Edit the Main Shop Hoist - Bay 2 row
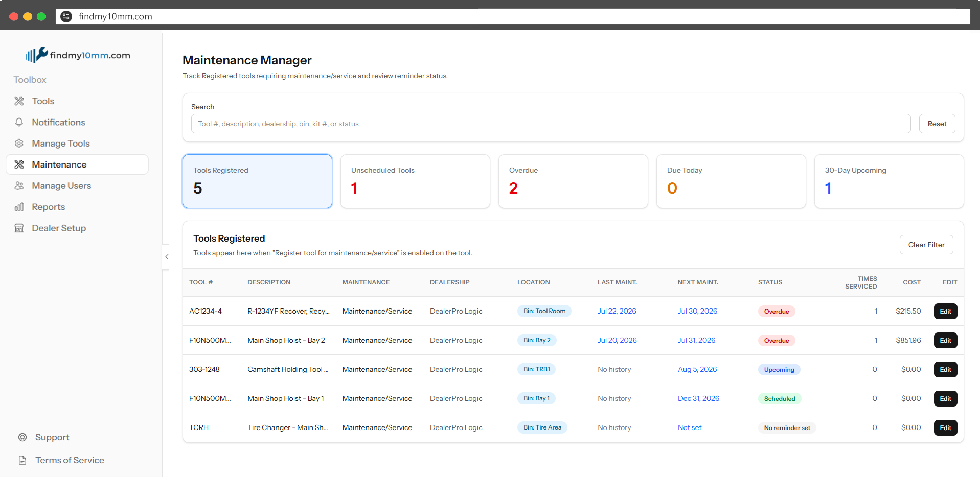980x477 pixels. [945, 340]
